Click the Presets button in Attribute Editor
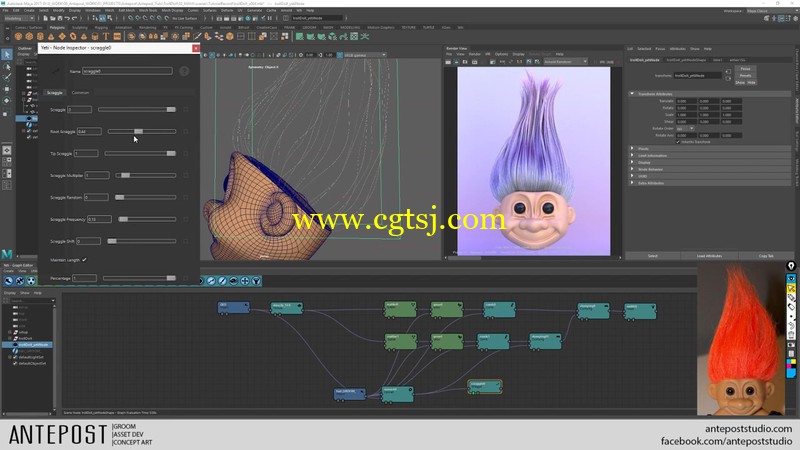The image size is (800, 450). (x=745, y=76)
